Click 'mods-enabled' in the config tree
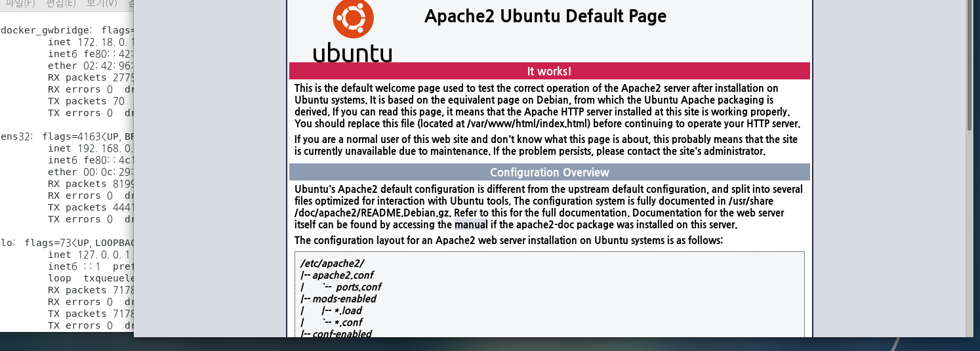Viewport: 980px width, 351px height. (344, 299)
